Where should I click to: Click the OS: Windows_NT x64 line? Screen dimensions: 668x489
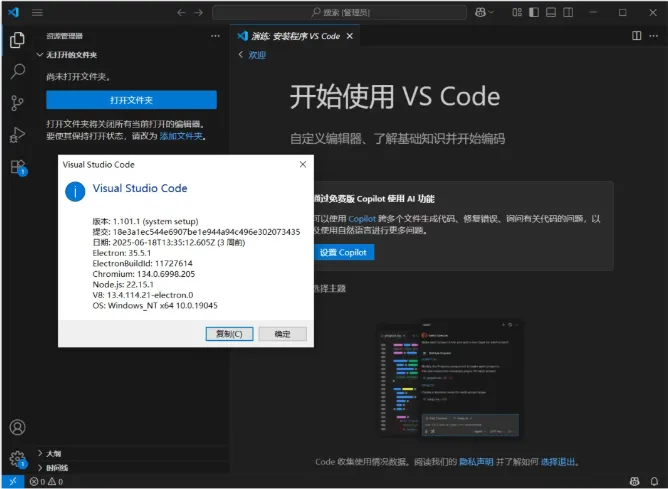pyautogui.click(x=155, y=305)
